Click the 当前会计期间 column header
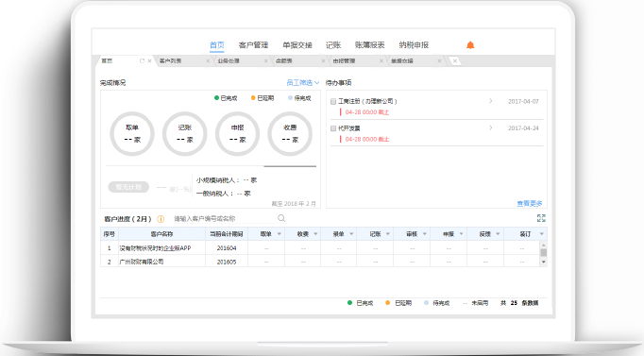This screenshot has height=356, width=644. 227,234
